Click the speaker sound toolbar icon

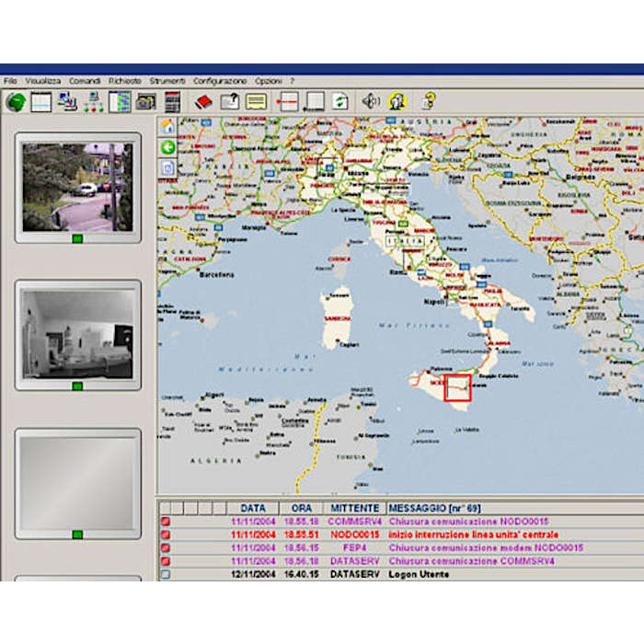(371, 101)
